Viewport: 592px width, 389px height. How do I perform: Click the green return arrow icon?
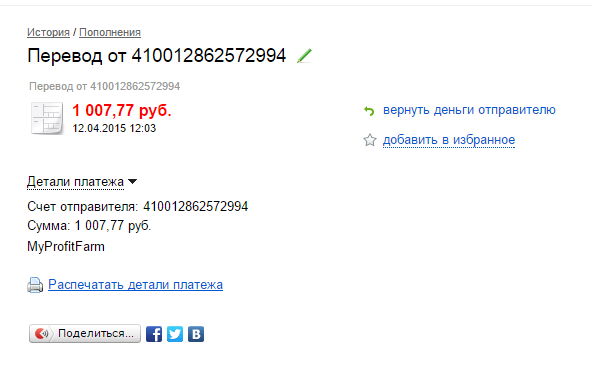point(369,111)
